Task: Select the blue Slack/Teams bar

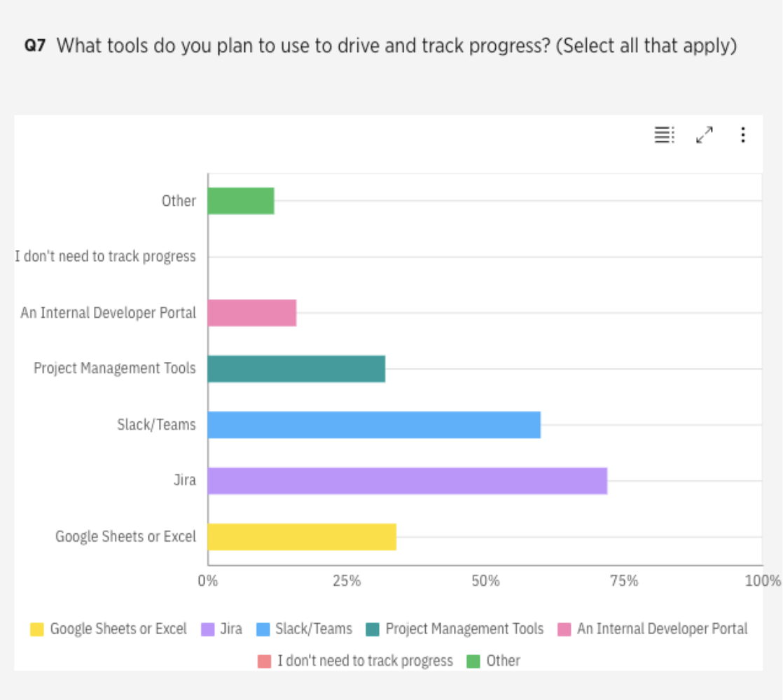Action: pos(374,425)
